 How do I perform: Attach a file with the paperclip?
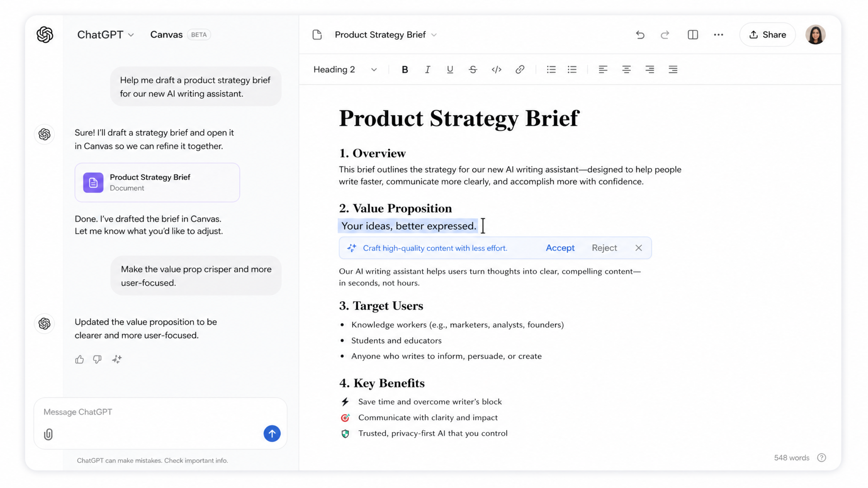tap(48, 434)
